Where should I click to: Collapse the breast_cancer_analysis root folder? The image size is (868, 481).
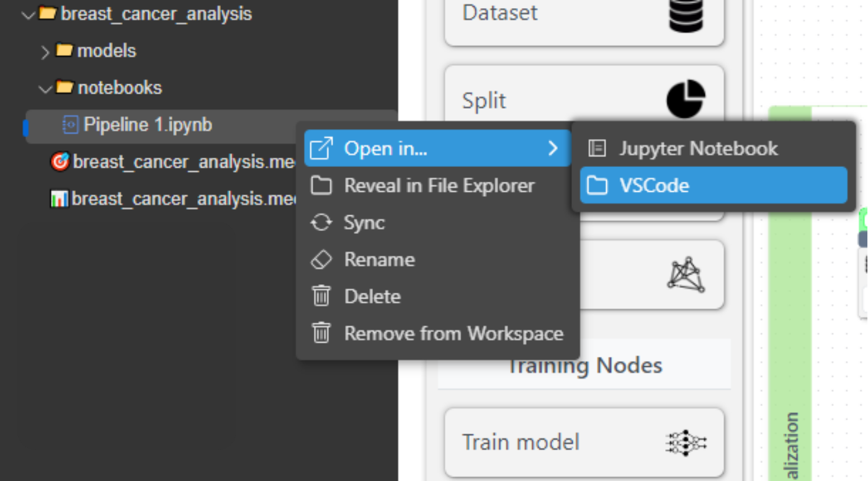tap(28, 14)
